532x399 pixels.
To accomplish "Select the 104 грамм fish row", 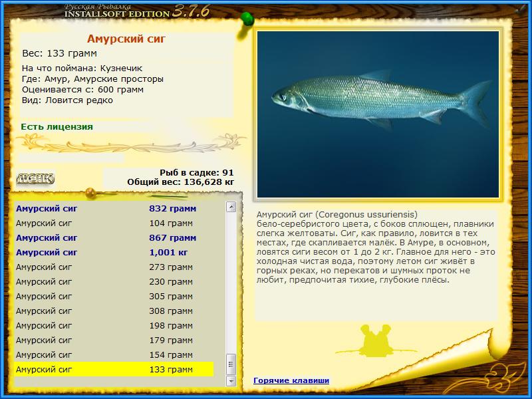I will (114, 223).
